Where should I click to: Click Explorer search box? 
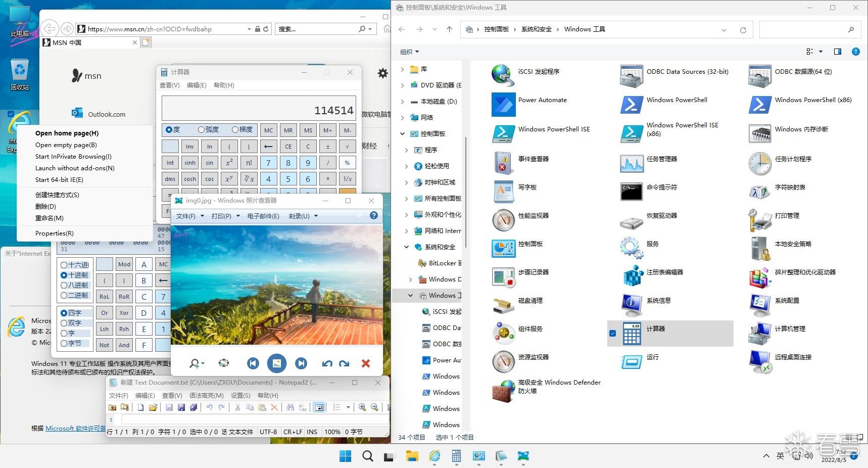tap(809, 30)
